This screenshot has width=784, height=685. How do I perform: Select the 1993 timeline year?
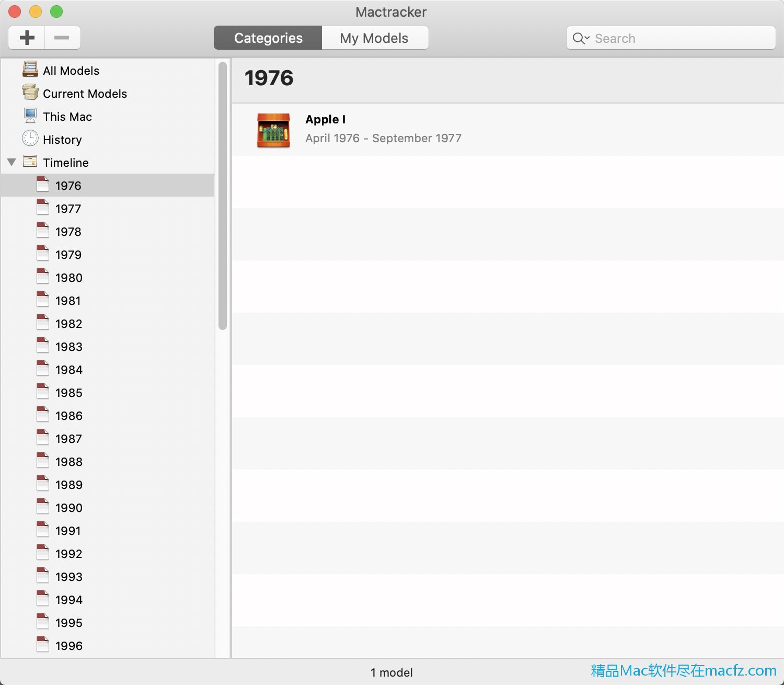point(69,577)
